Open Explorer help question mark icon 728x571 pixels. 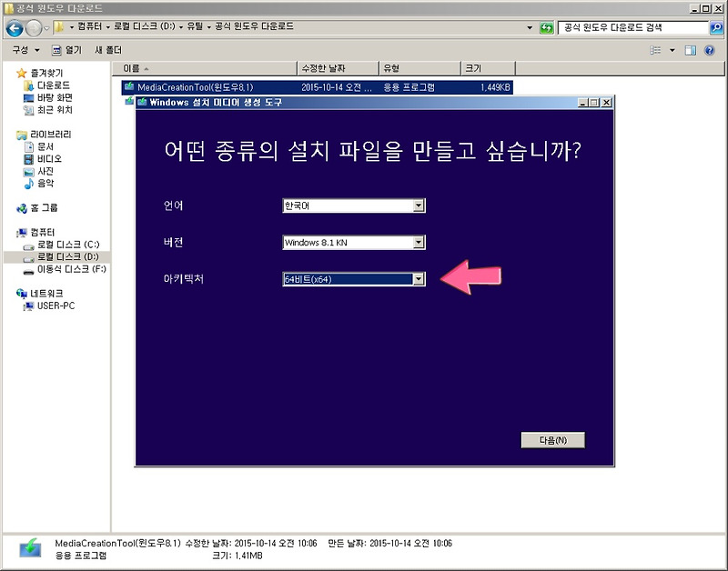(709, 50)
